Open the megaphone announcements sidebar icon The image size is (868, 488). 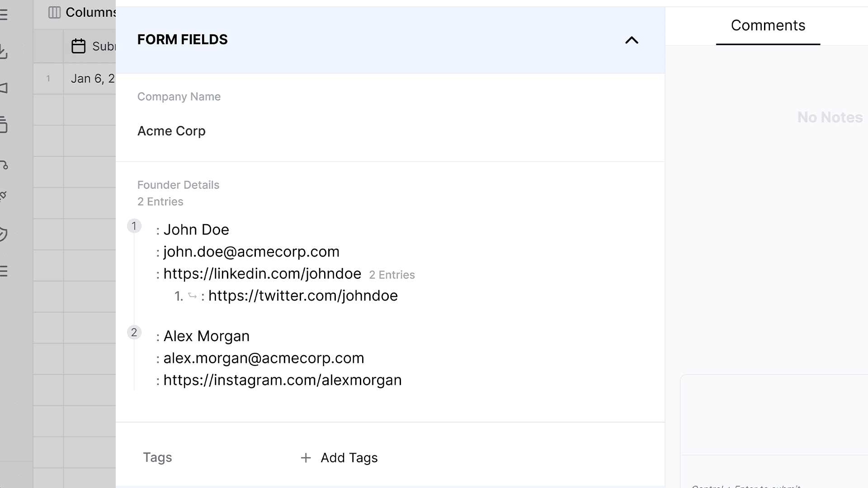(x=4, y=88)
